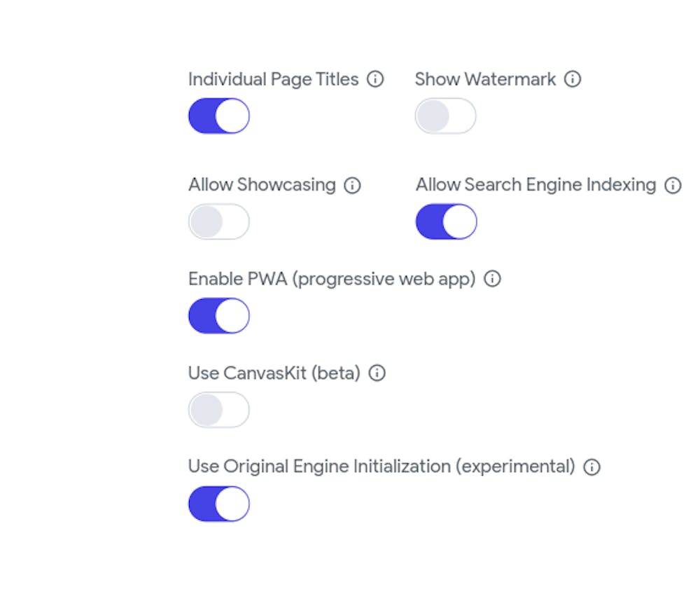Click info icon next to Show Watermark
Screen dimensions: 700x606
tap(573, 79)
